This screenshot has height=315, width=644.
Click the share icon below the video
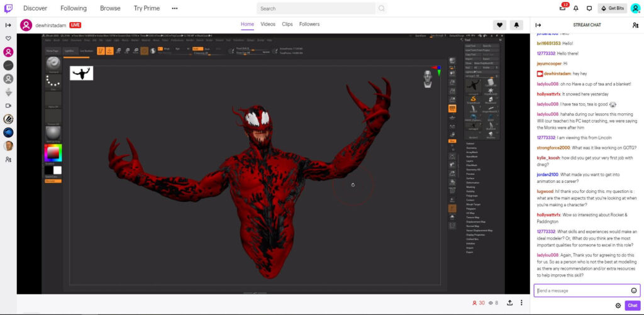(509, 302)
